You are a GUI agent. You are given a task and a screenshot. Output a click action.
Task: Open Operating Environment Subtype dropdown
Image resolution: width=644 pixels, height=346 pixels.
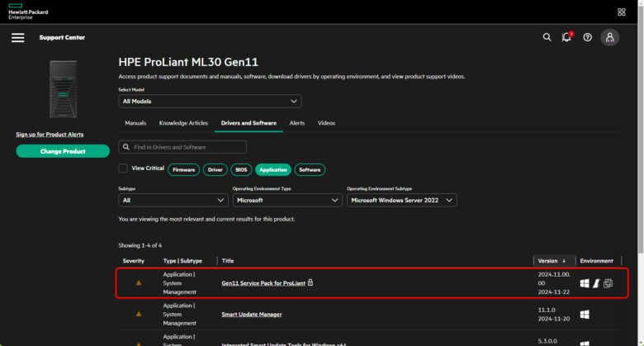(x=401, y=200)
